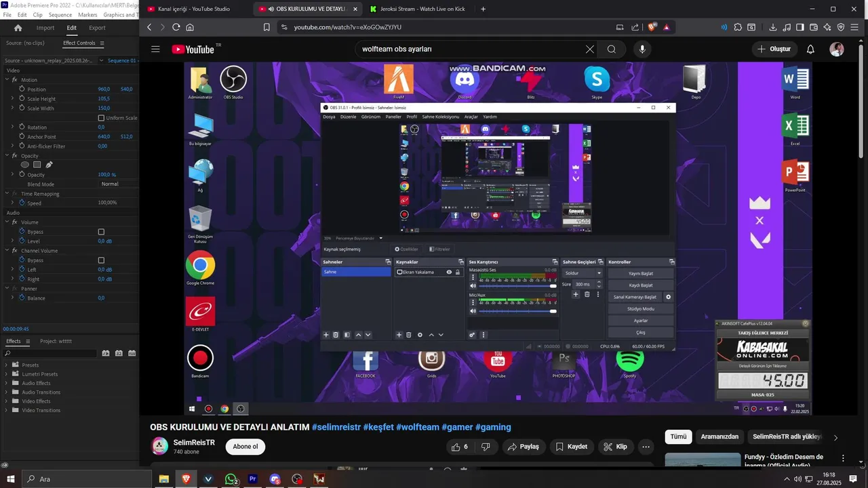The width and height of the screenshot is (868, 488).
Task: Expand the Presets effects folder
Action: pos(7,365)
